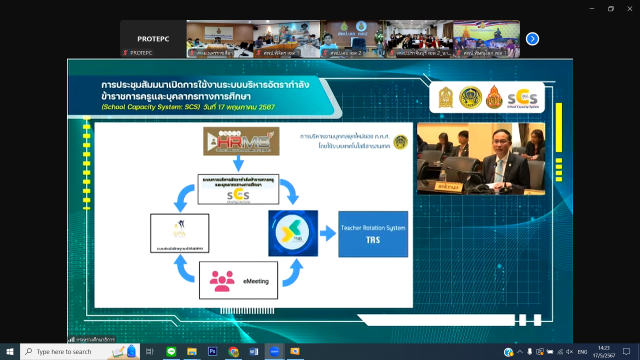The image size is (640, 360).
Task: Click the SCS system box in diagram
Action: point(238,189)
